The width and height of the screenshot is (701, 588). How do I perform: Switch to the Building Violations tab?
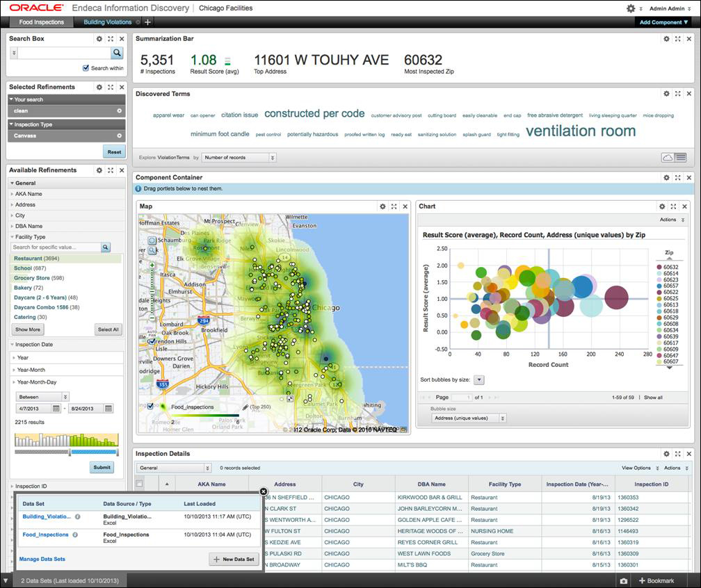tap(108, 22)
